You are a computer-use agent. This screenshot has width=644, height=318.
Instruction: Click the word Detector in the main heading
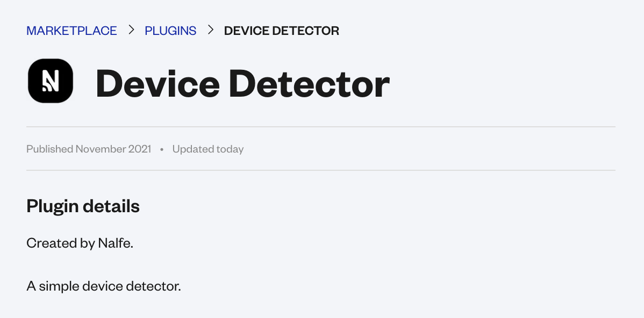(x=309, y=84)
